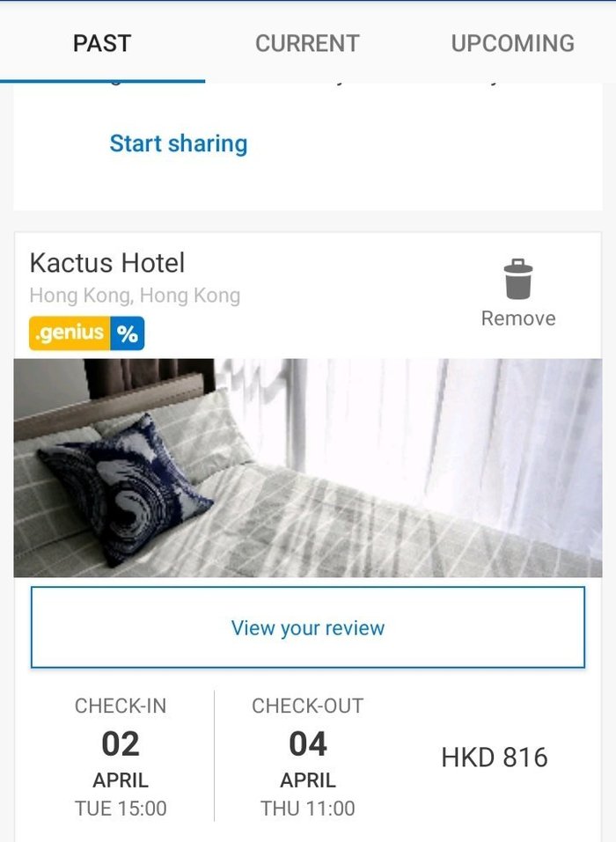This screenshot has width=616, height=842.
Task: Click the trash can icon
Action: click(518, 279)
